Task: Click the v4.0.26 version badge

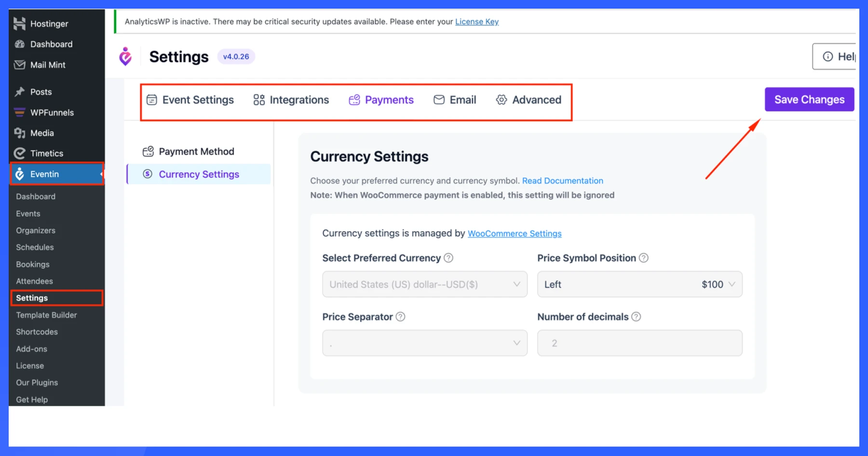Action: point(236,56)
